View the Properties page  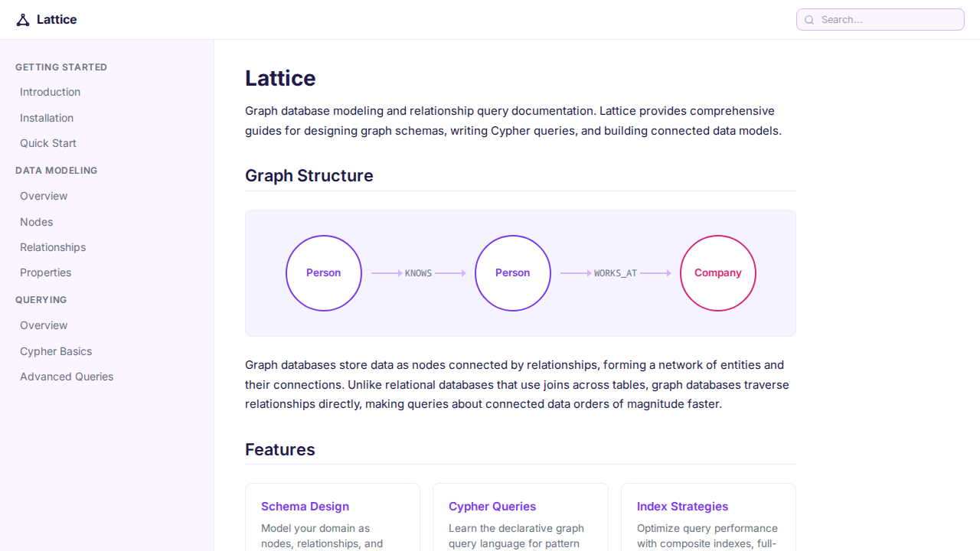[x=45, y=272]
